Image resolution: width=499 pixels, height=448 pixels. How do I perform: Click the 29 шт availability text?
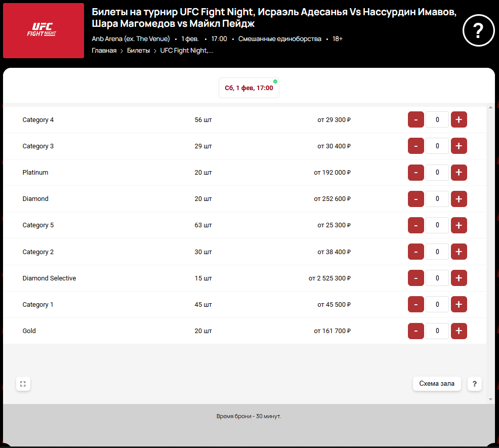(203, 146)
